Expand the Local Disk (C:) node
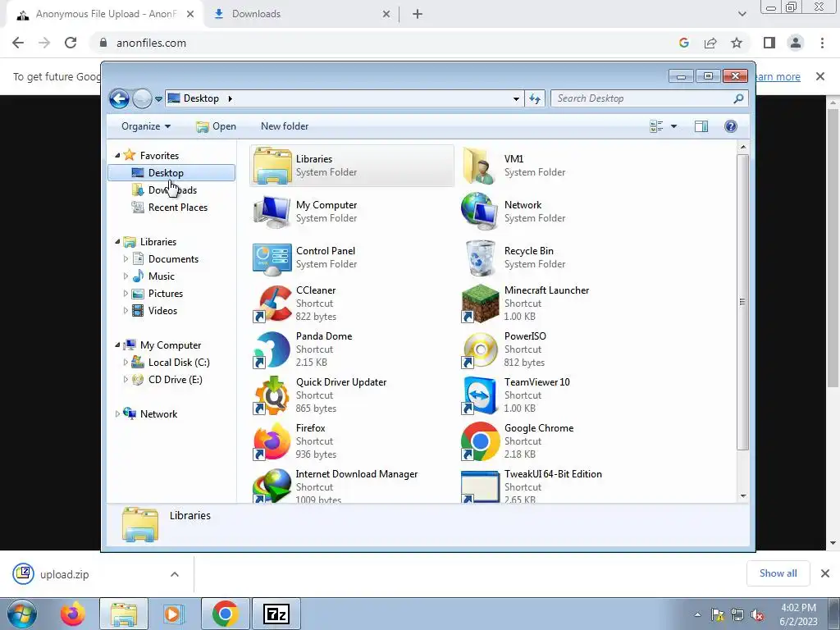Screen dimensions: 840x630 (126, 362)
